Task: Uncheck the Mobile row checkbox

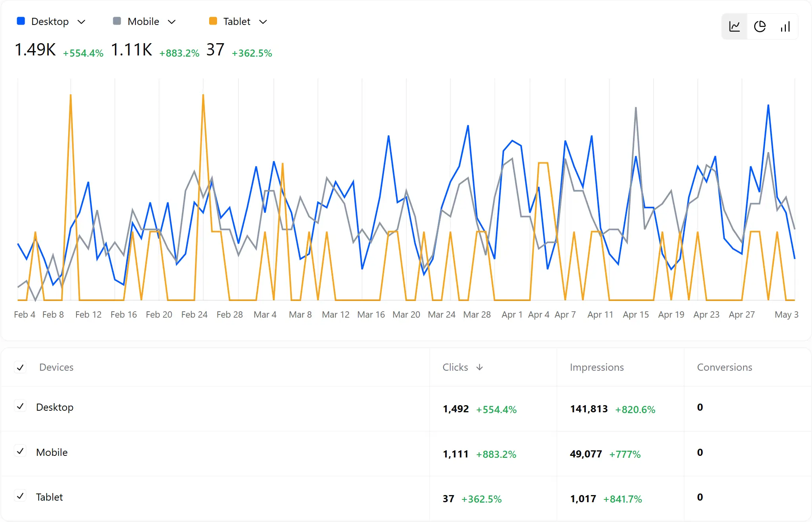Action: (x=20, y=452)
